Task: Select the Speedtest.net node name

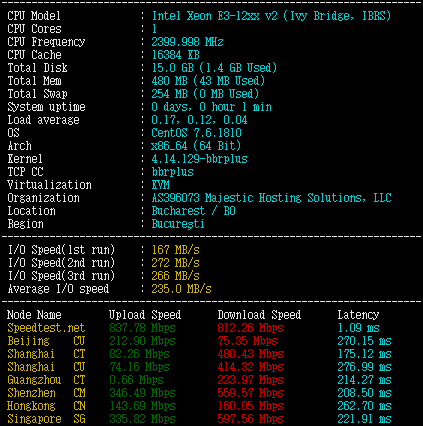Action: click(x=46, y=328)
